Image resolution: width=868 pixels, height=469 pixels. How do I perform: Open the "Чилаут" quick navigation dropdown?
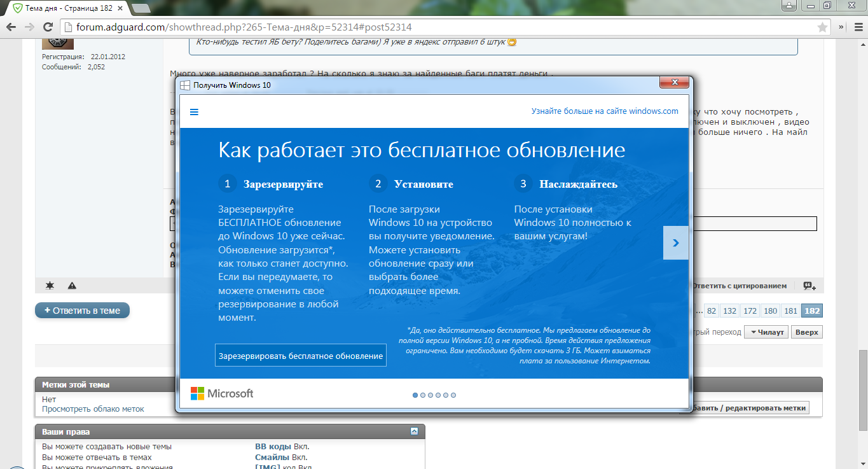click(x=766, y=332)
